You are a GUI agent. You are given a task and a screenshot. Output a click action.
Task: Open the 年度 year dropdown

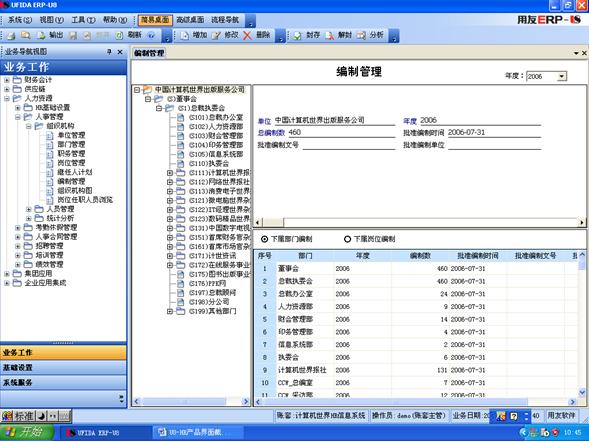(x=561, y=76)
